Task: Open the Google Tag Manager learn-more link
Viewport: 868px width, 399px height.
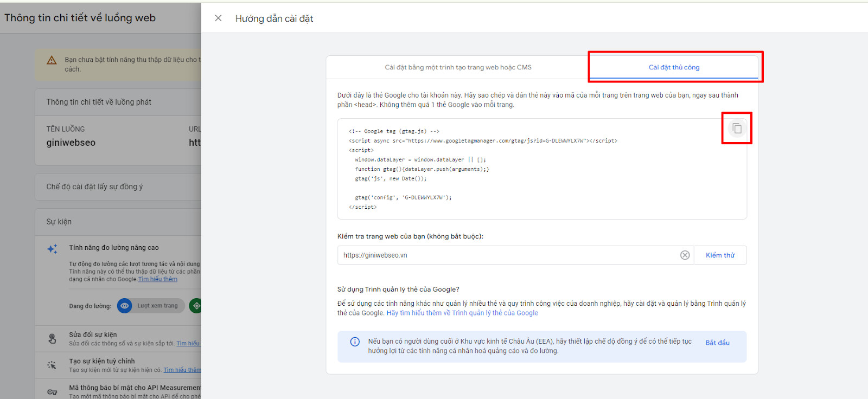Action: click(462, 313)
